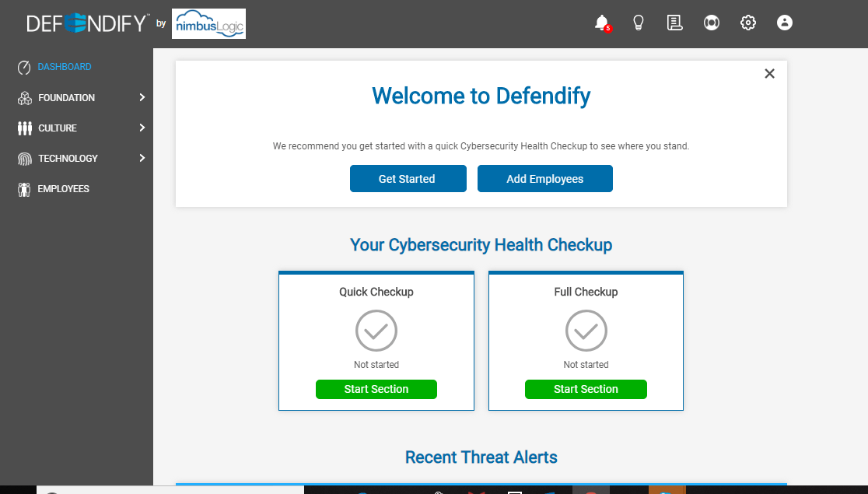The image size is (868, 494).
Task: Click the lifebuoy help icon
Action: pyautogui.click(x=711, y=23)
